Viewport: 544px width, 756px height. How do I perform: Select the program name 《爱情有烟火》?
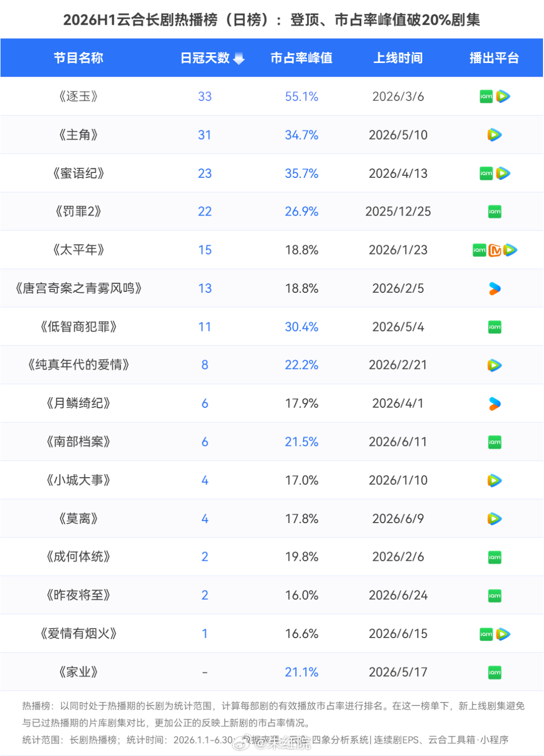click(x=79, y=634)
